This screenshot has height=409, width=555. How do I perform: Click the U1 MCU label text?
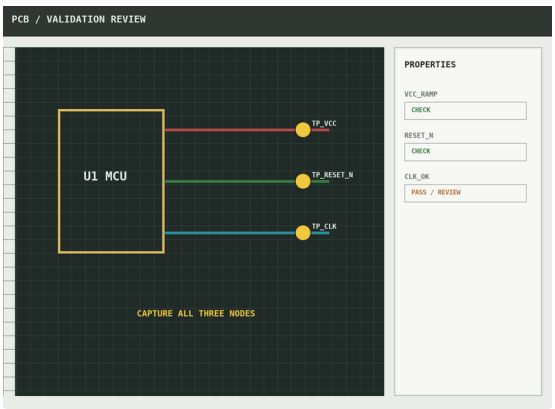pos(105,176)
